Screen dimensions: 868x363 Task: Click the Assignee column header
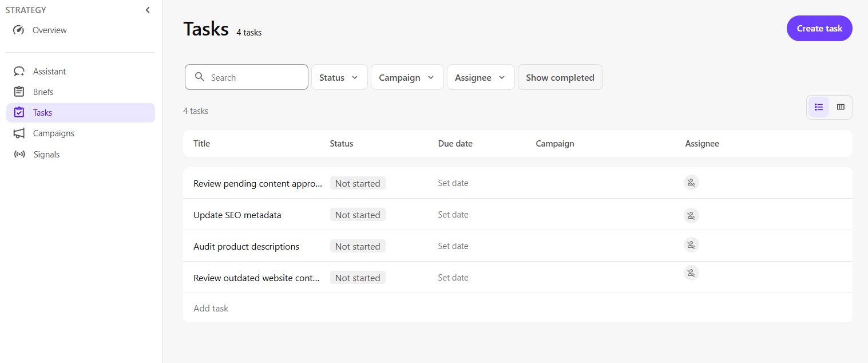pyautogui.click(x=702, y=144)
